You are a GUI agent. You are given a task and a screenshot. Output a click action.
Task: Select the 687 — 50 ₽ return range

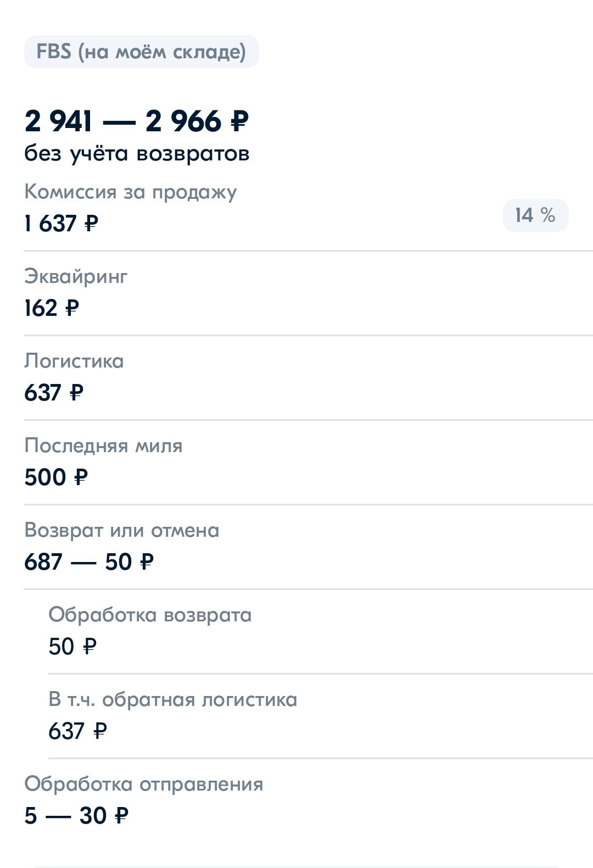89,562
